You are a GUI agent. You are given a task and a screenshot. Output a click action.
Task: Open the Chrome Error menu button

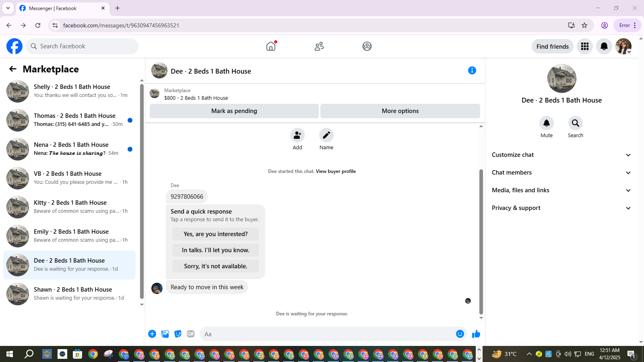coord(627,25)
